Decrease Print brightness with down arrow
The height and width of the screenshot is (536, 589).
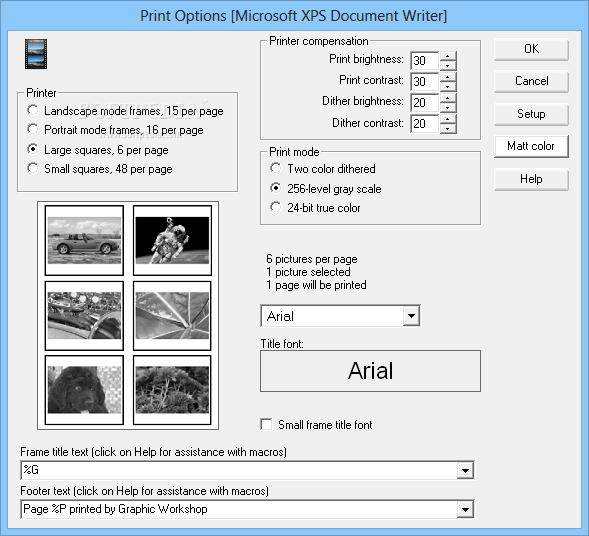click(448, 66)
